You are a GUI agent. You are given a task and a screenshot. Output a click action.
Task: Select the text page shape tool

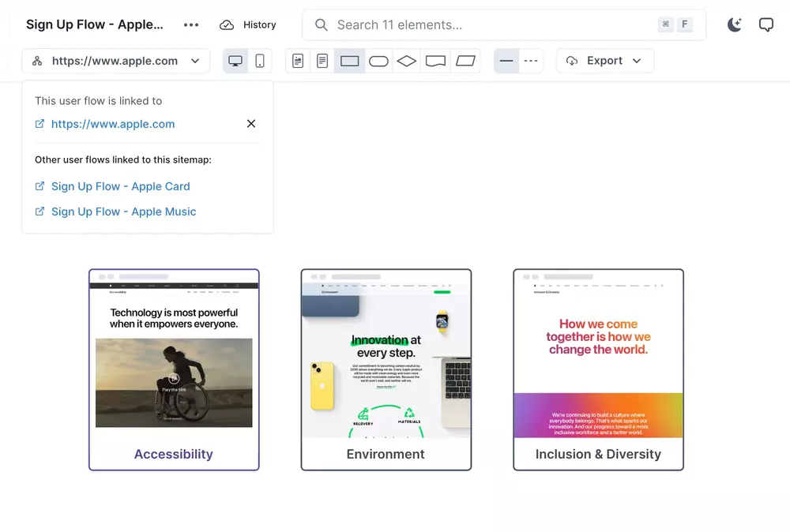pos(322,61)
